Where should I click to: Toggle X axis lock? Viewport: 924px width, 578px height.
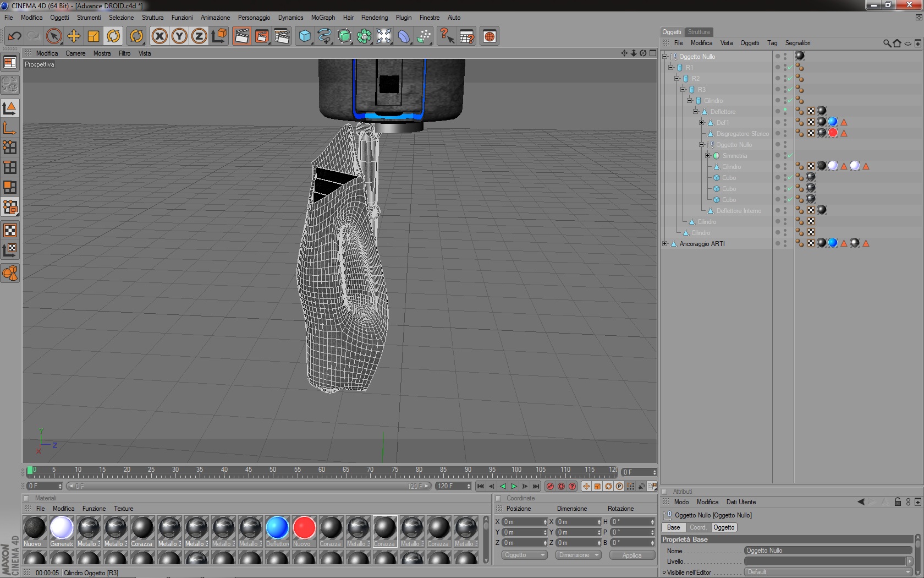pos(159,36)
